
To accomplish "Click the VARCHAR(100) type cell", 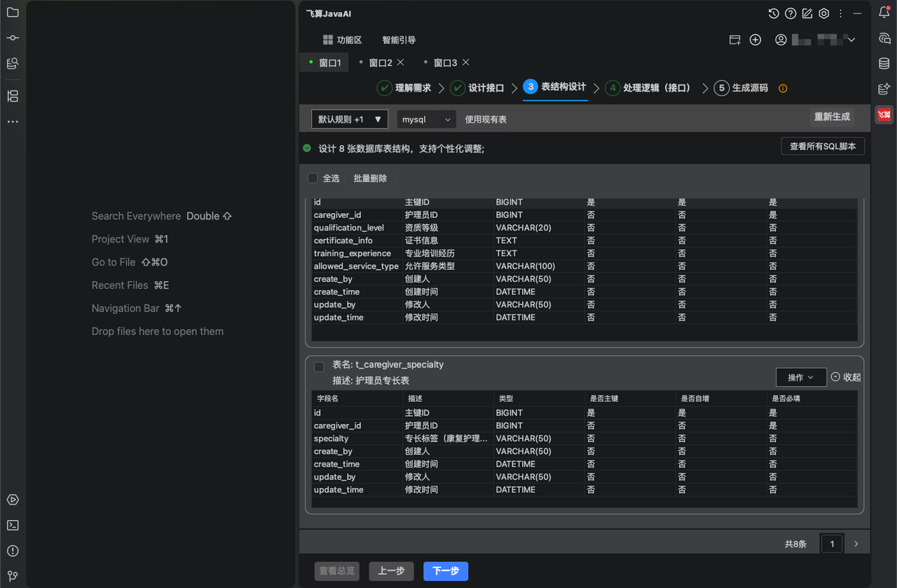I will coord(538,266).
